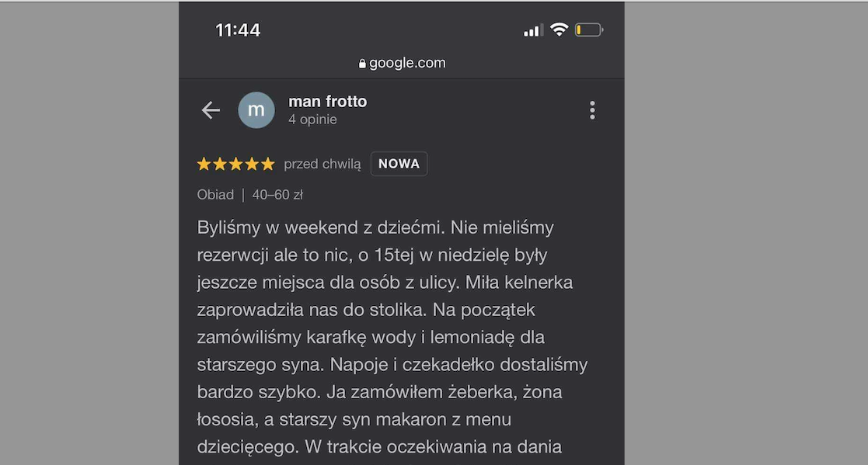The image size is (868, 465).
Task: Click the first yellow rating star
Action: [x=204, y=164]
